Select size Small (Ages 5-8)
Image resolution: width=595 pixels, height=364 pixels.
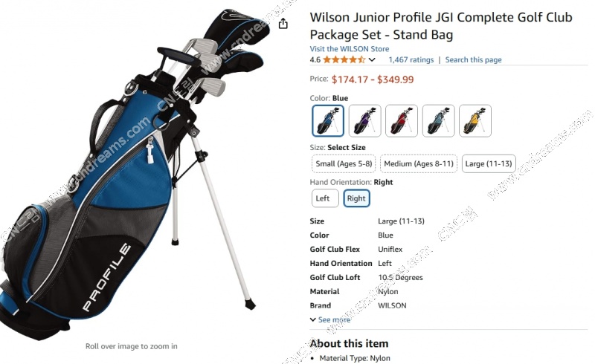pos(344,163)
